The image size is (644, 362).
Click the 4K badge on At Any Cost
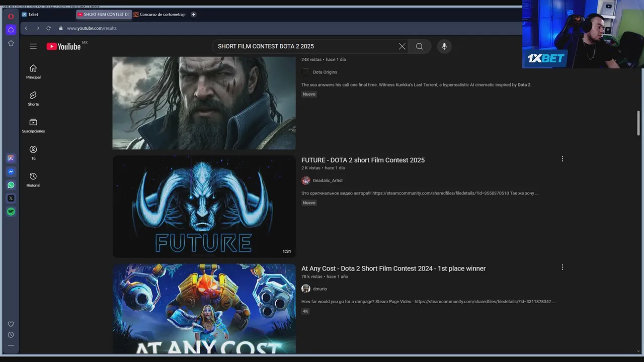coord(305,311)
